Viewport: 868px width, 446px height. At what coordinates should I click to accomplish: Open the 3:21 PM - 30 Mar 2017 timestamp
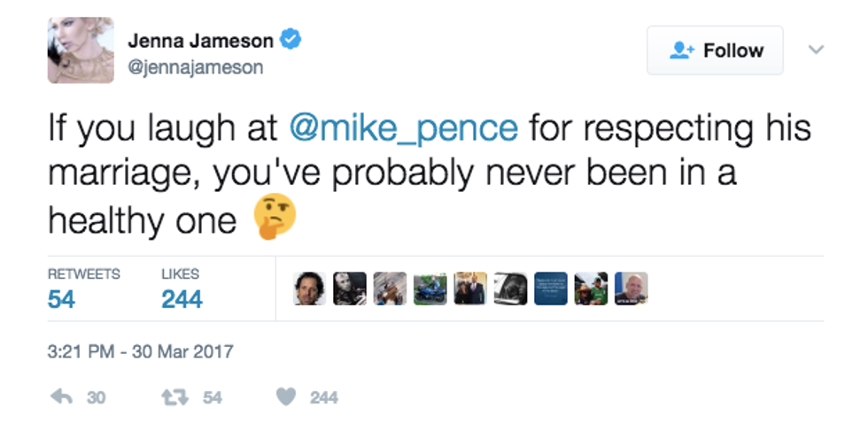tap(140, 351)
